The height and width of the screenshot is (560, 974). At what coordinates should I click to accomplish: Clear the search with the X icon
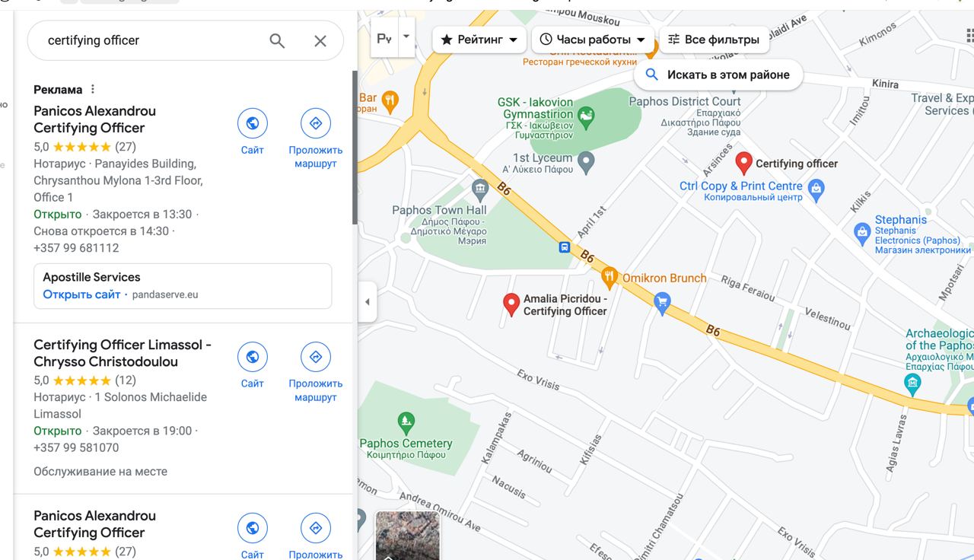tap(320, 41)
